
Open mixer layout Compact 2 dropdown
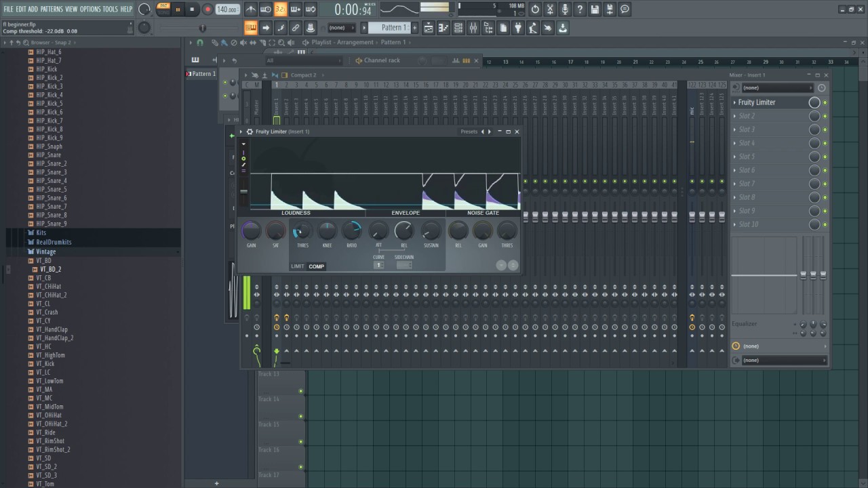[x=302, y=75]
